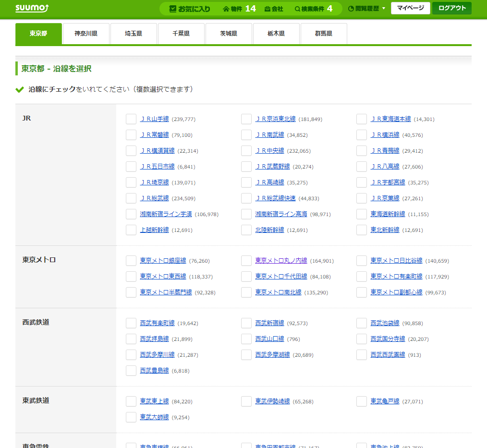
Task: Check the ＪＲ総武線 checkbox
Action: (131, 198)
